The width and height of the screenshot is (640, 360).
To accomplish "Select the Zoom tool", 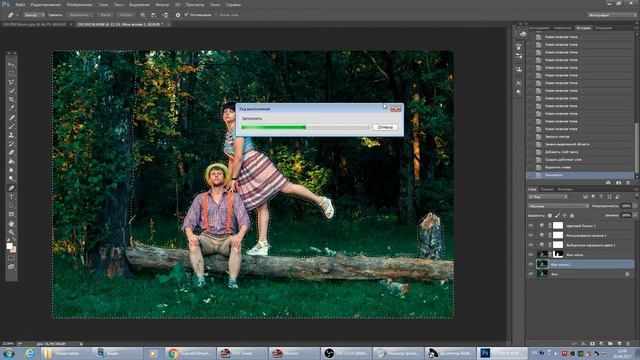I will [x=11, y=232].
